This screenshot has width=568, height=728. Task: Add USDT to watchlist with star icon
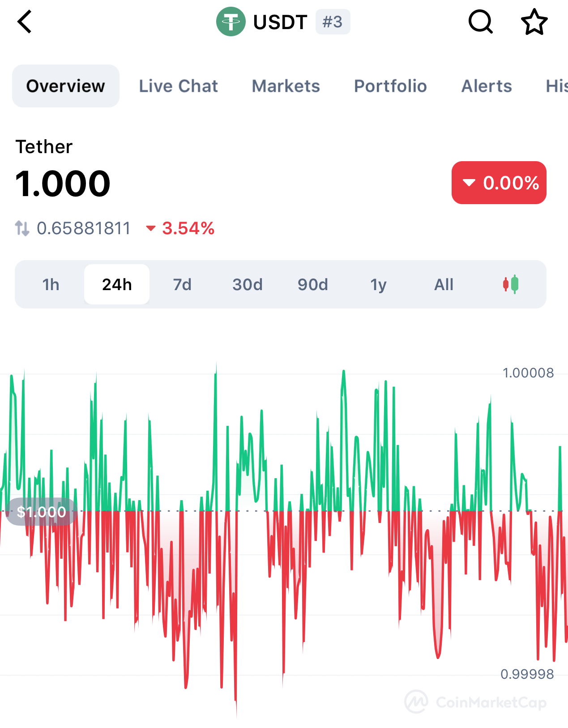(534, 22)
